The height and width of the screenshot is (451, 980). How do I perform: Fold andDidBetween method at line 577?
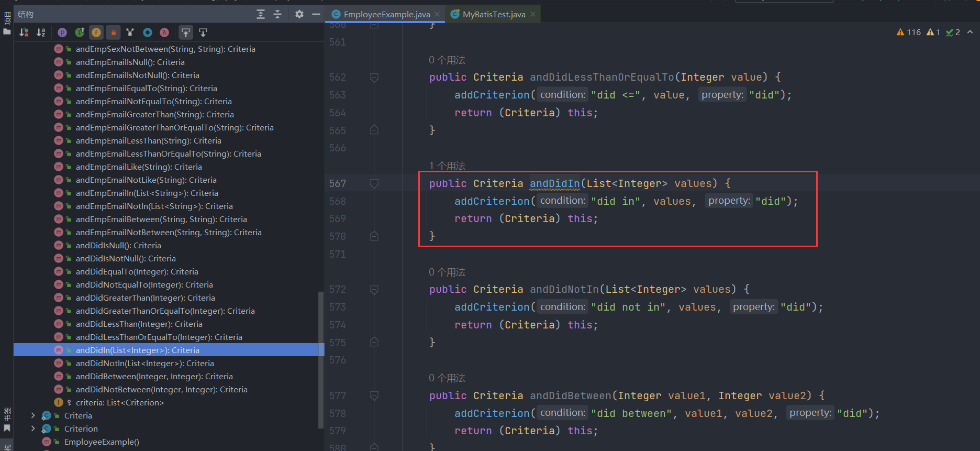[x=374, y=395]
